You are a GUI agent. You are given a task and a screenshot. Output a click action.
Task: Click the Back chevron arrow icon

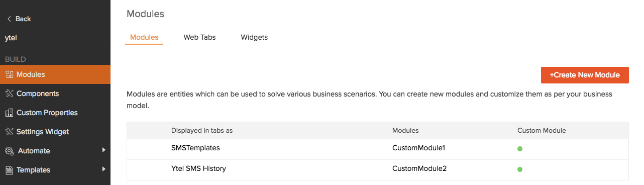coord(9,19)
